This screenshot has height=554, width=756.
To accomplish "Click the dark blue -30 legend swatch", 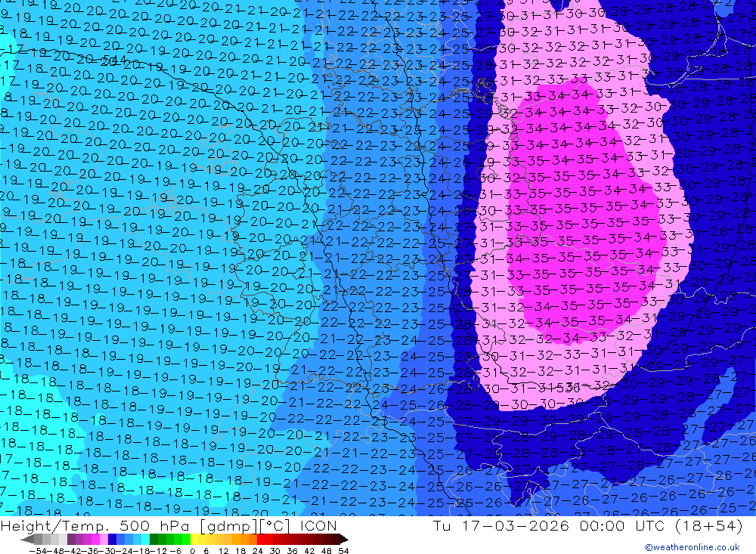I will (112, 539).
